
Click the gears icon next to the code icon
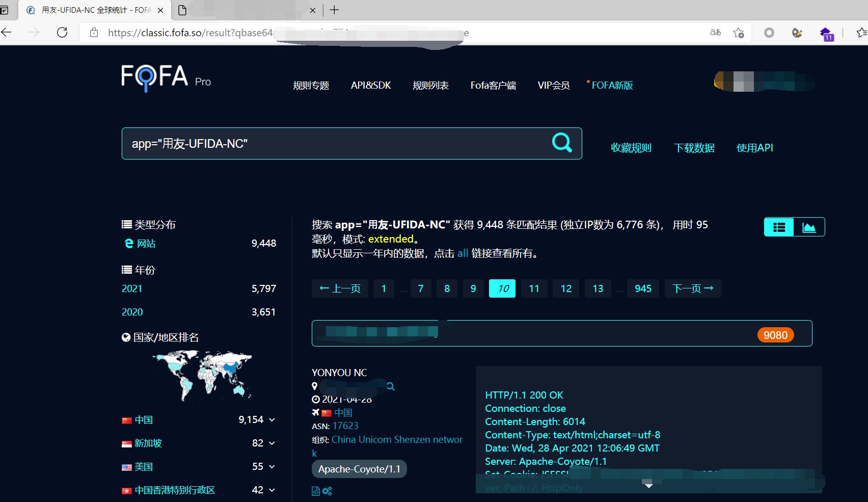(327, 491)
